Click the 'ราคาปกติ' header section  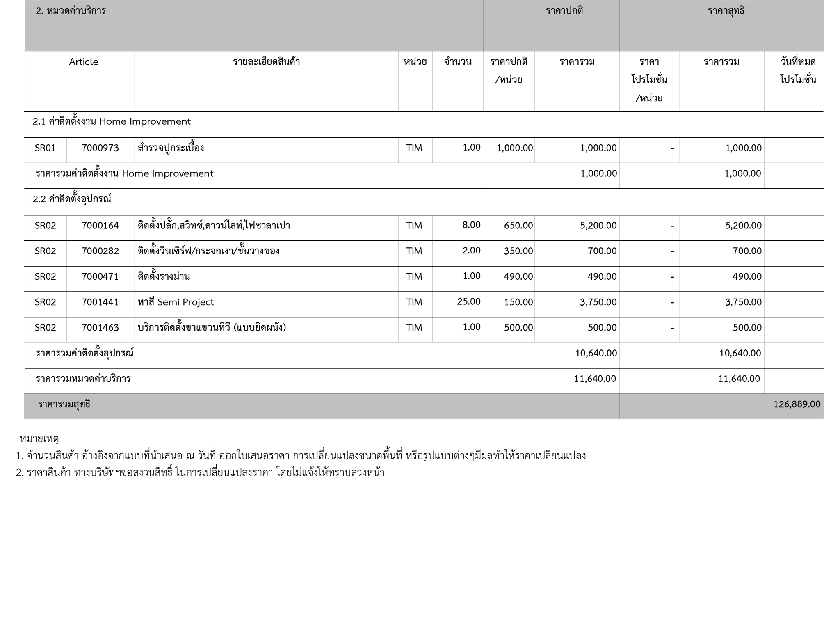(564, 11)
